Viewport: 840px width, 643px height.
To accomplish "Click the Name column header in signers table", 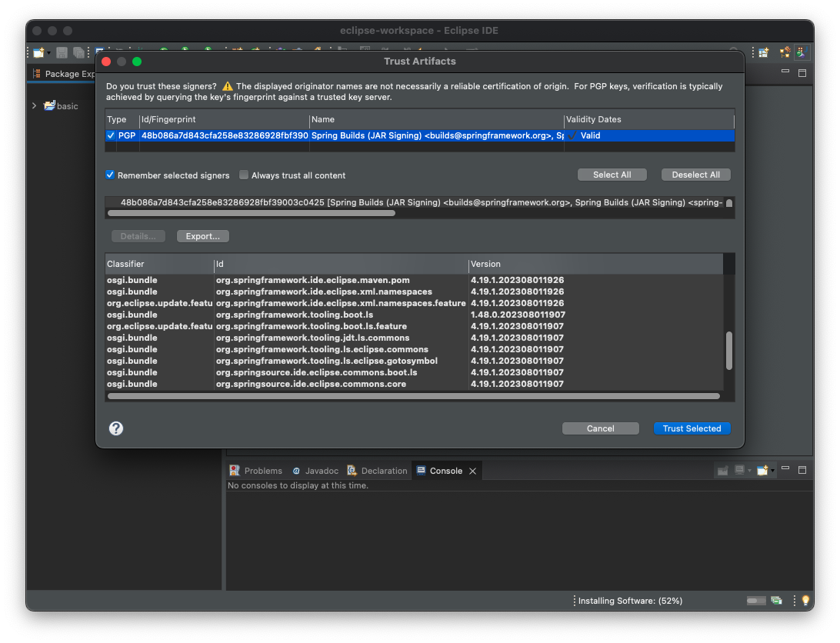I will pos(436,119).
